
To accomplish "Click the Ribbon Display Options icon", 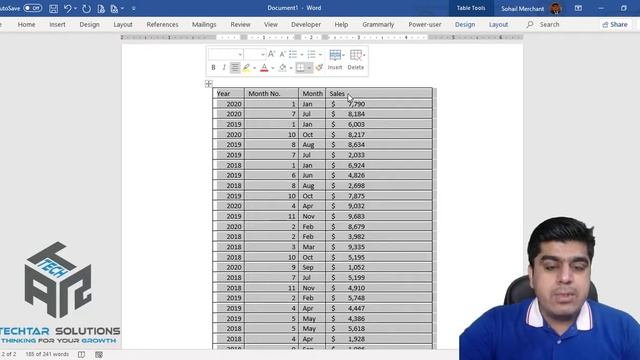I will pyautogui.click(x=578, y=8).
